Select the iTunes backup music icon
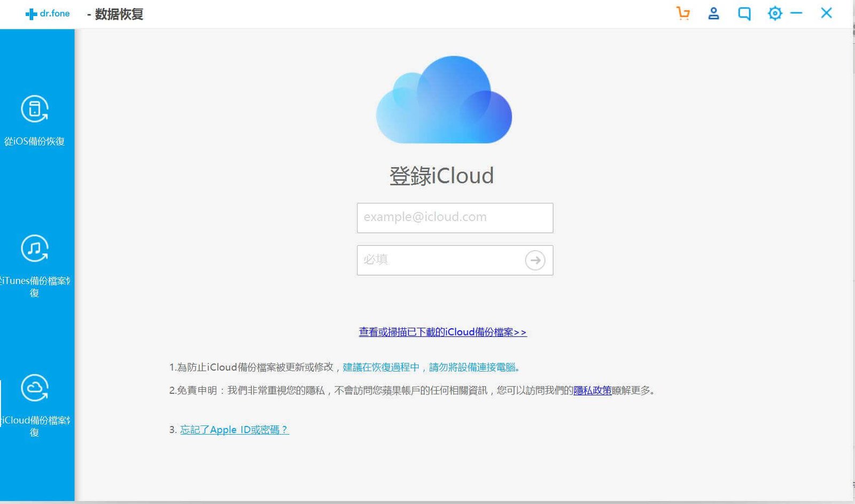This screenshot has height=504, width=855. (35, 249)
